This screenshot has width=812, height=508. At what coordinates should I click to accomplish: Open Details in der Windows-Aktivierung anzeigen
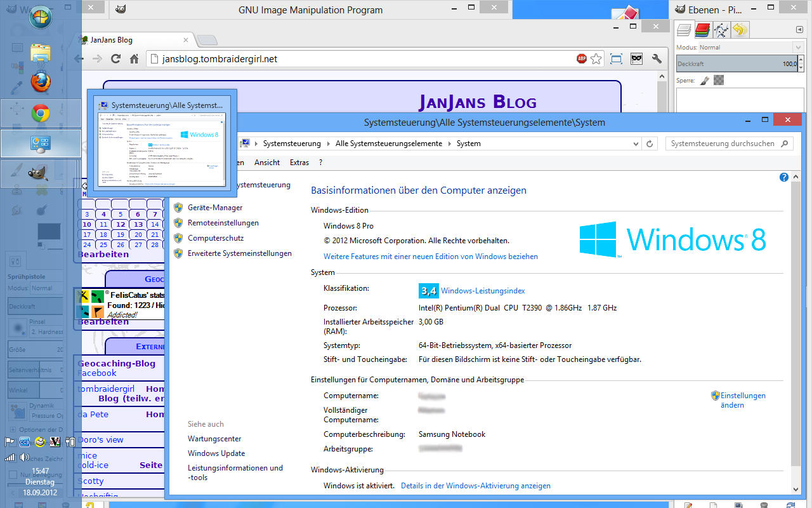tap(476, 486)
